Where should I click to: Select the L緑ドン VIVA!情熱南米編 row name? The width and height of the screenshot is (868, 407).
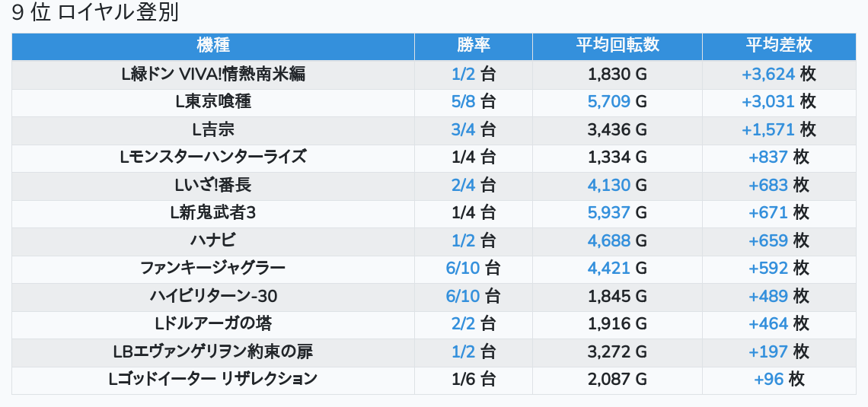click(x=213, y=74)
